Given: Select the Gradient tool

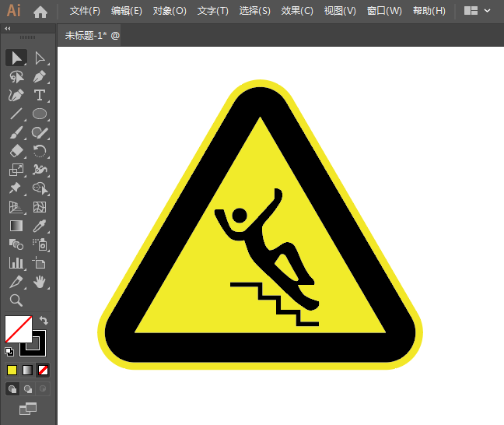Looking at the screenshot, I should click(x=16, y=226).
